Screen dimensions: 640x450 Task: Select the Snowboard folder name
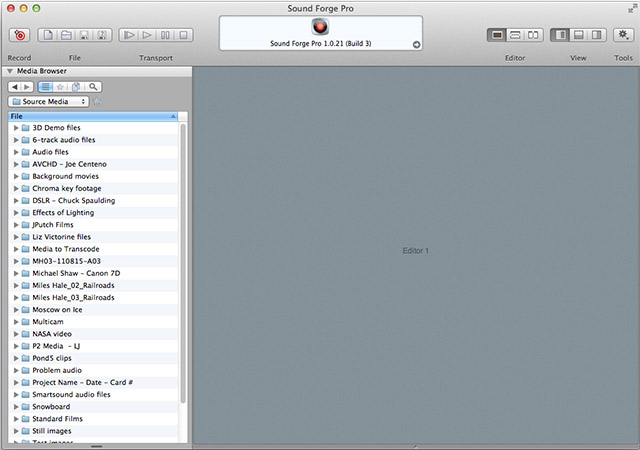pos(51,407)
